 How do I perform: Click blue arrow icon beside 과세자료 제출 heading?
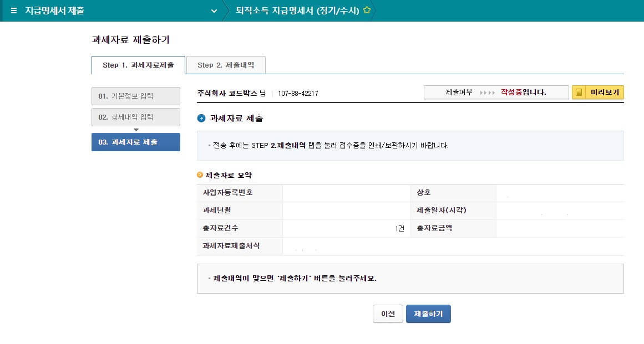pyautogui.click(x=201, y=118)
